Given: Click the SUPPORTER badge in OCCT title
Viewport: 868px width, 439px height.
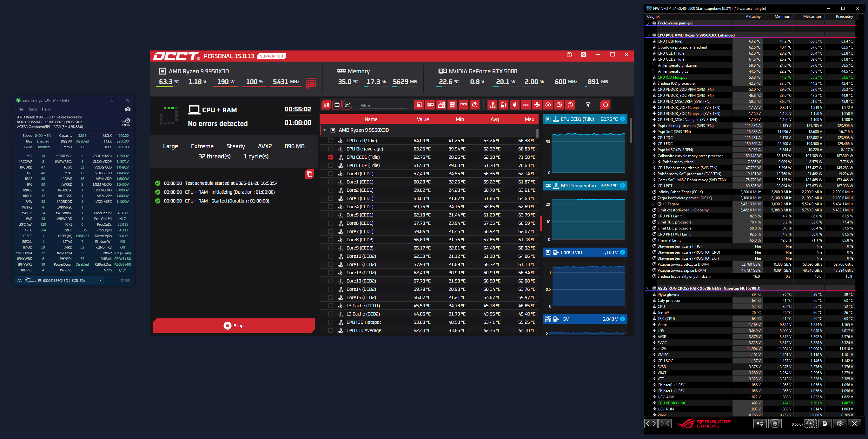Looking at the screenshot, I should pyautogui.click(x=271, y=56).
